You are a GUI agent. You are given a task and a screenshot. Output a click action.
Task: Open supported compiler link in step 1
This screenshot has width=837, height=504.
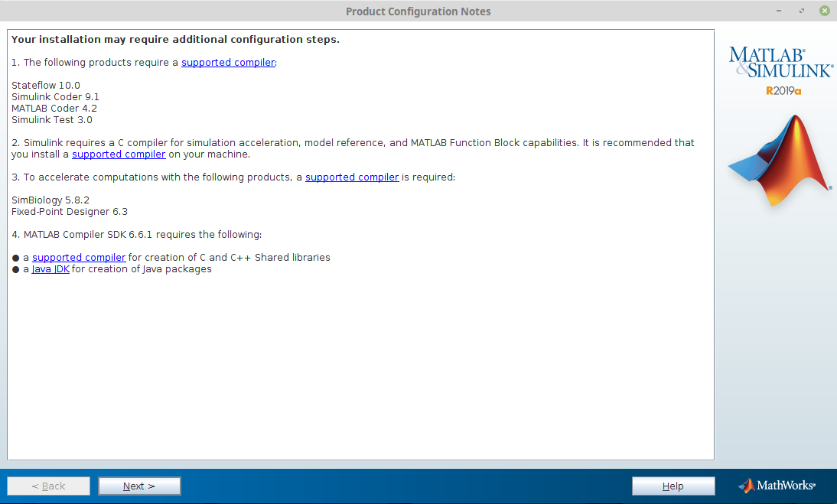(227, 63)
